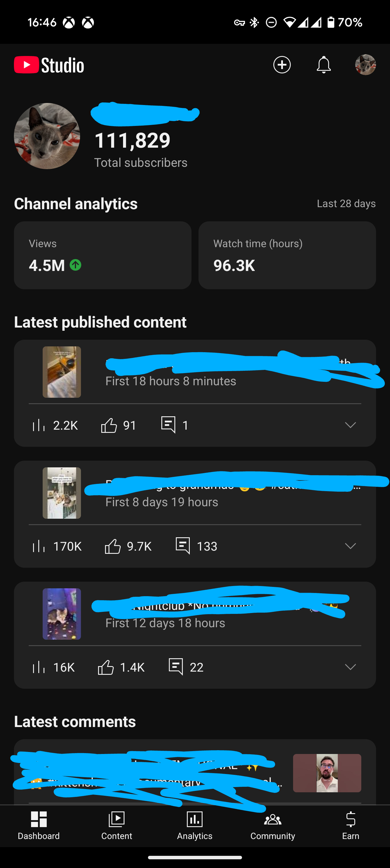Tap the thumbs-up icon showing 9.7K likes
The image size is (390, 868).
[x=113, y=546]
